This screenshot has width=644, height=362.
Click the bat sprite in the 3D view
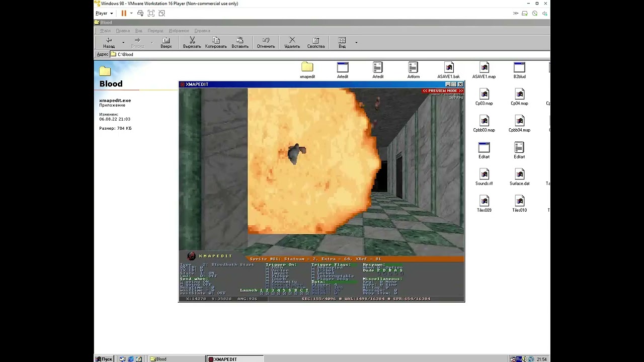pos(296,153)
